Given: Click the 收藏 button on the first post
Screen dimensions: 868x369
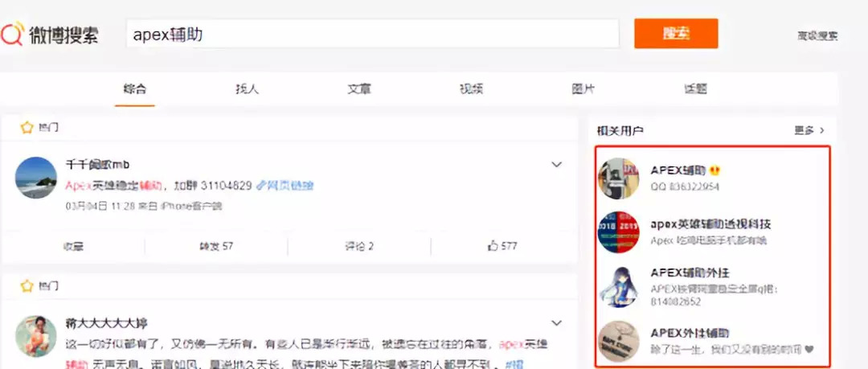Looking at the screenshot, I should coord(73,246).
